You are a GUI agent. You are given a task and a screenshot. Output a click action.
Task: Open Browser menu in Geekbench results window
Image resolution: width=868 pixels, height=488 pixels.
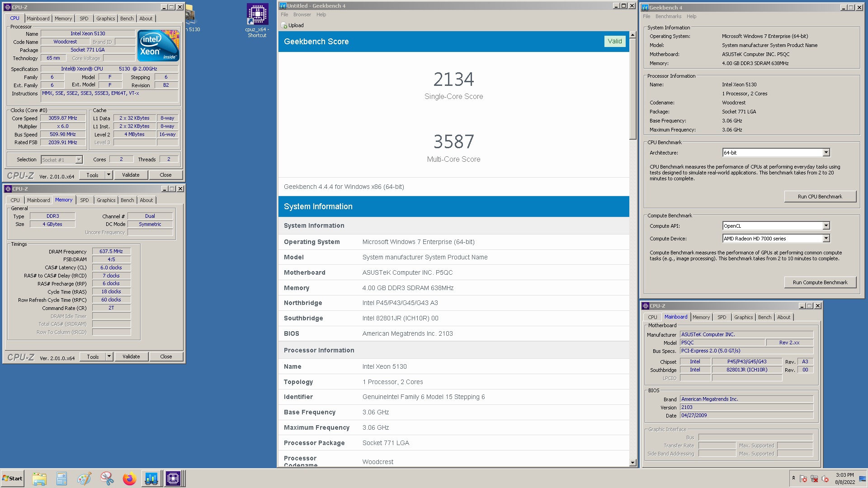coord(302,14)
